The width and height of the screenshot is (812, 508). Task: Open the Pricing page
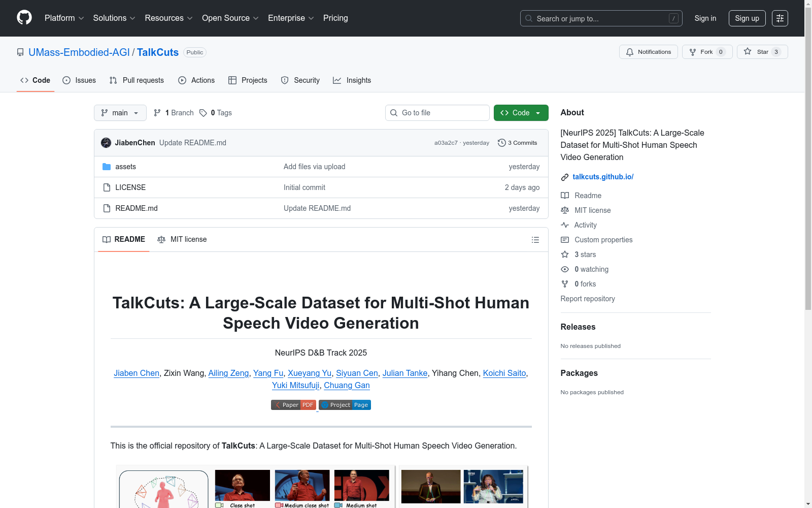coord(335,18)
